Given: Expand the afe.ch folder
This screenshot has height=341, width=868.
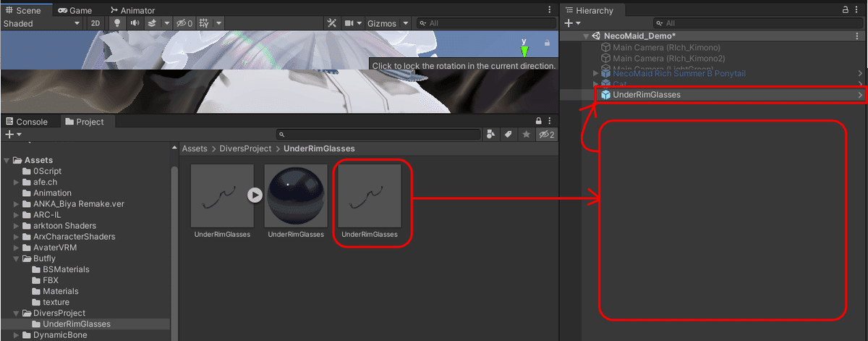Looking at the screenshot, I should point(17,182).
